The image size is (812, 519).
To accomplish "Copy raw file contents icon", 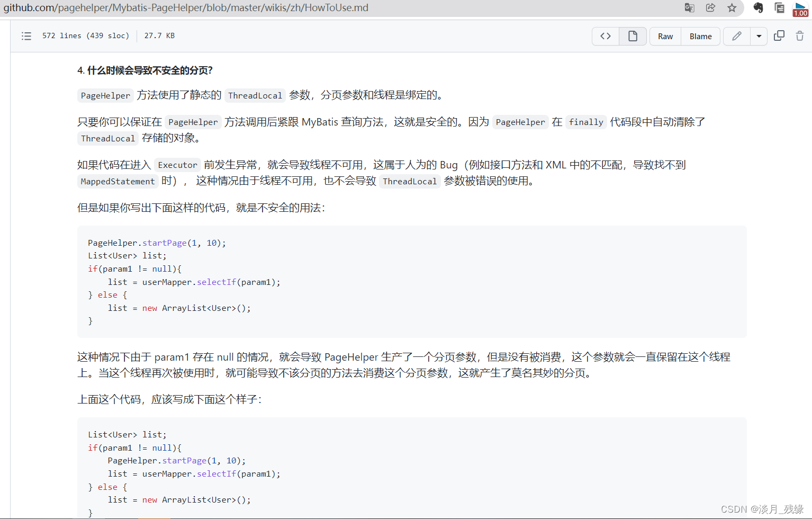I will click(779, 36).
